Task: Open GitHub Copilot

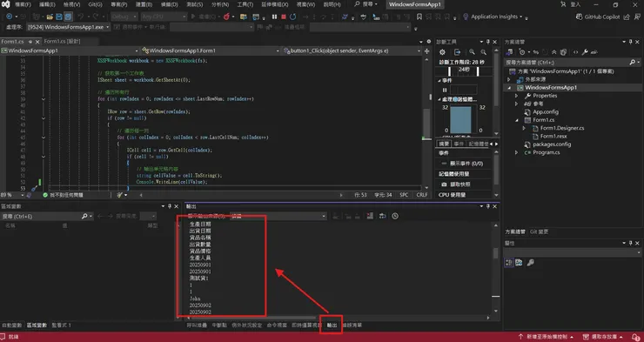Action: point(599,17)
